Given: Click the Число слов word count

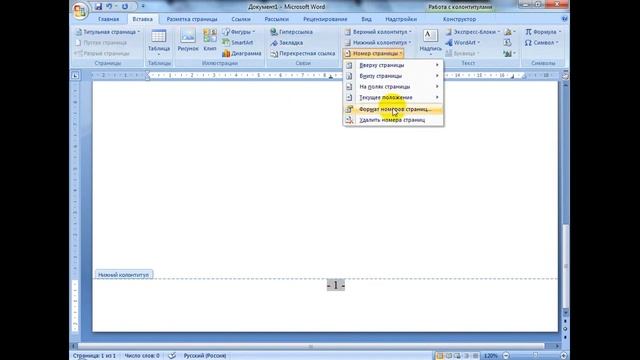Looking at the screenshot, I should [x=142, y=356].
